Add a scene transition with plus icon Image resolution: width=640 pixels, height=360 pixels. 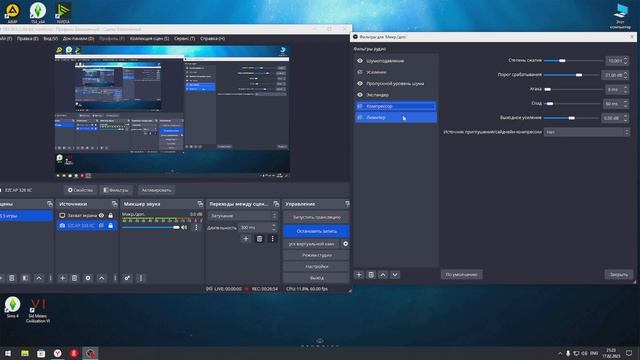click(x=246, y=239)
